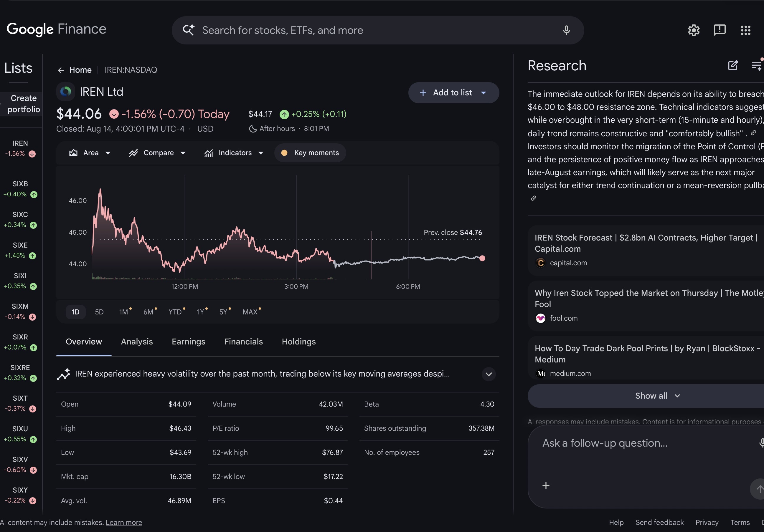The width and height of the screenshot is (764, 532).
Task: Open the Learn more link
Action: click(x=124, y=522)
